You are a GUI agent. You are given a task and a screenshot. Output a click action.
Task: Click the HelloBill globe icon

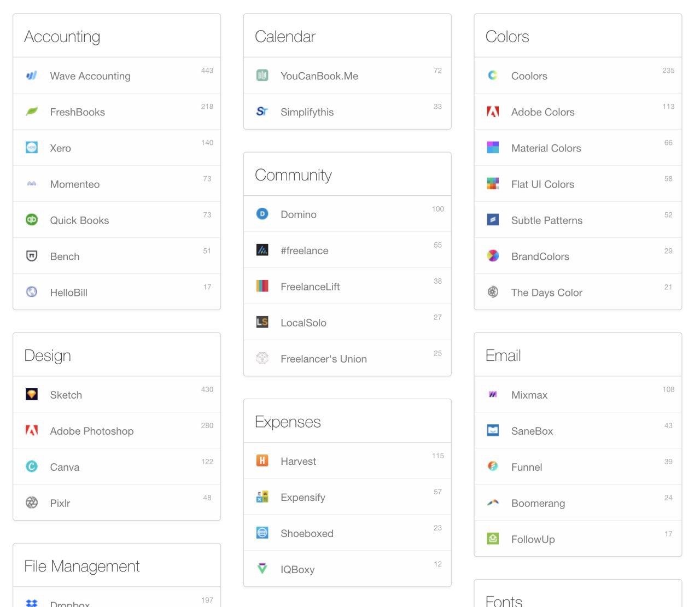pyautogui.click(x=32, y=292)
